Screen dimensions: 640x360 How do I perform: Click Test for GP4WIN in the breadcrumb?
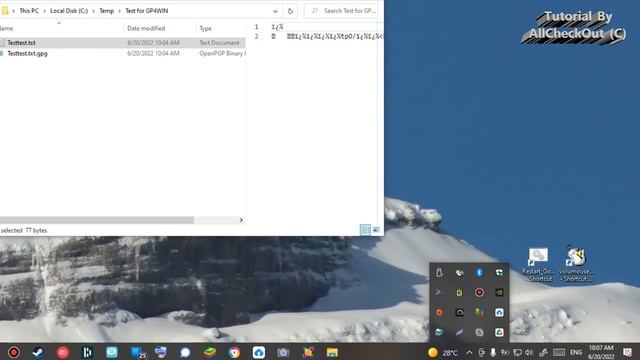[x=147, y=11]
